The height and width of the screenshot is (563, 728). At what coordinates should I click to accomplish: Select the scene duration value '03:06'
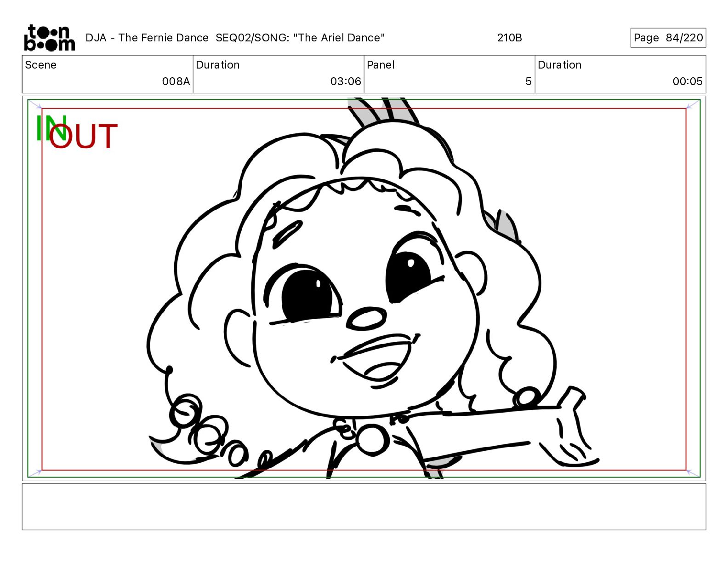click(346, 81)
